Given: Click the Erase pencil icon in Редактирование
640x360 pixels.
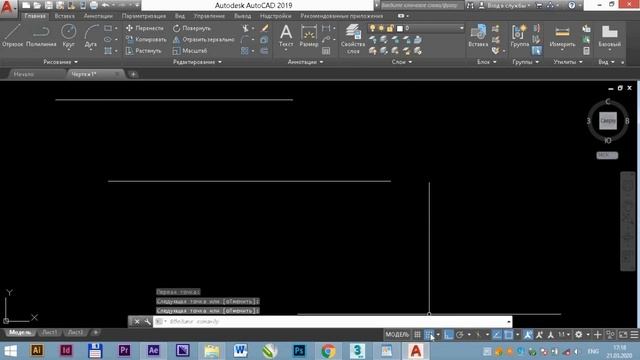Looking at the screenshot, I should pyautogui.click(x=264, y=28).
